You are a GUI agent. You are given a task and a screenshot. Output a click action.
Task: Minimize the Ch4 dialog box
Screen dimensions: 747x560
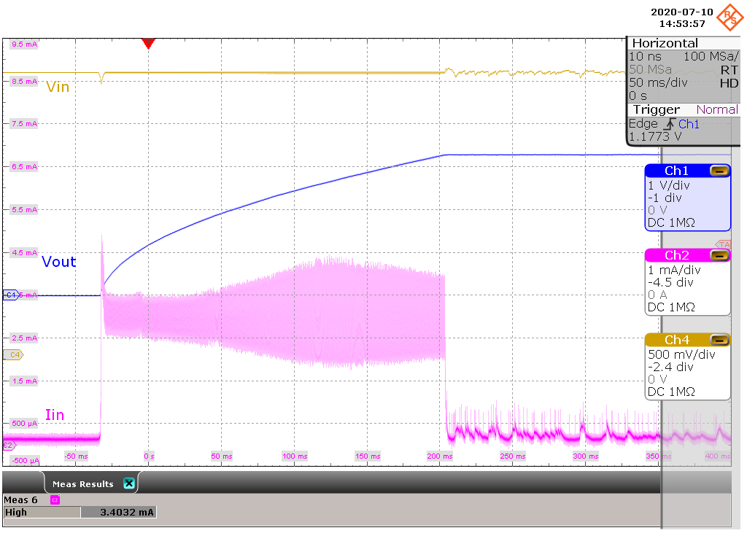[x=721, y=340]
